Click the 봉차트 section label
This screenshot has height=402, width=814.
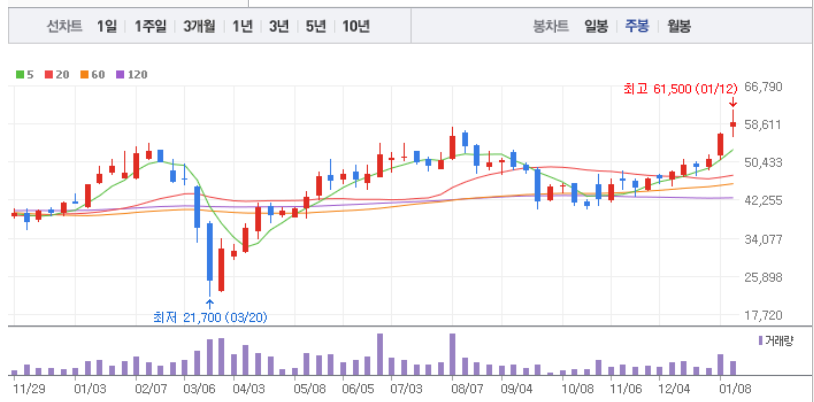[551, 26]
